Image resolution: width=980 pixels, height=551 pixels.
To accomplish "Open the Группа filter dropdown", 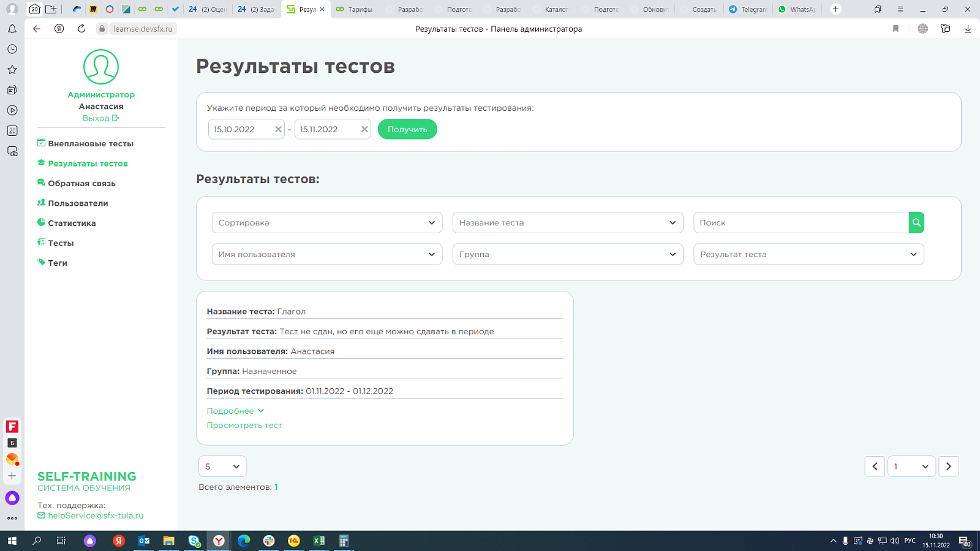I will pos(568,254).
